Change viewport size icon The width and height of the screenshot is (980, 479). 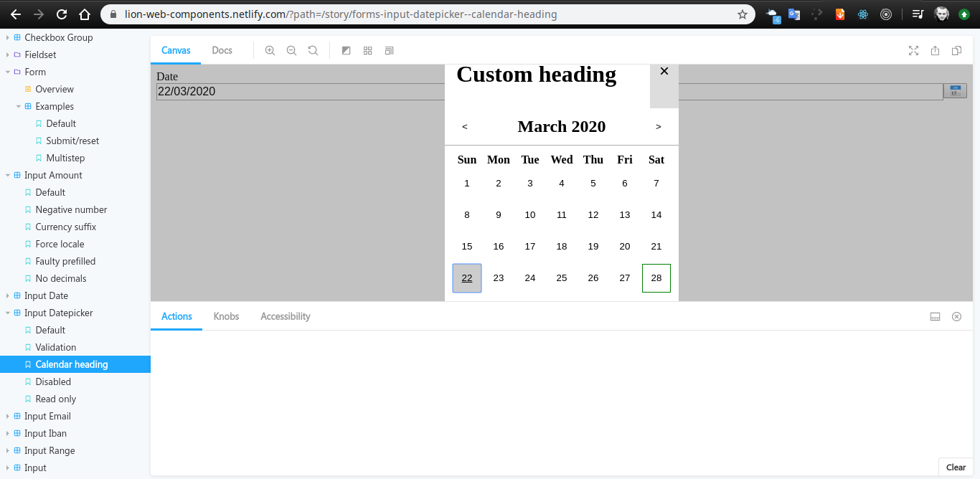(x=390, y=50)
